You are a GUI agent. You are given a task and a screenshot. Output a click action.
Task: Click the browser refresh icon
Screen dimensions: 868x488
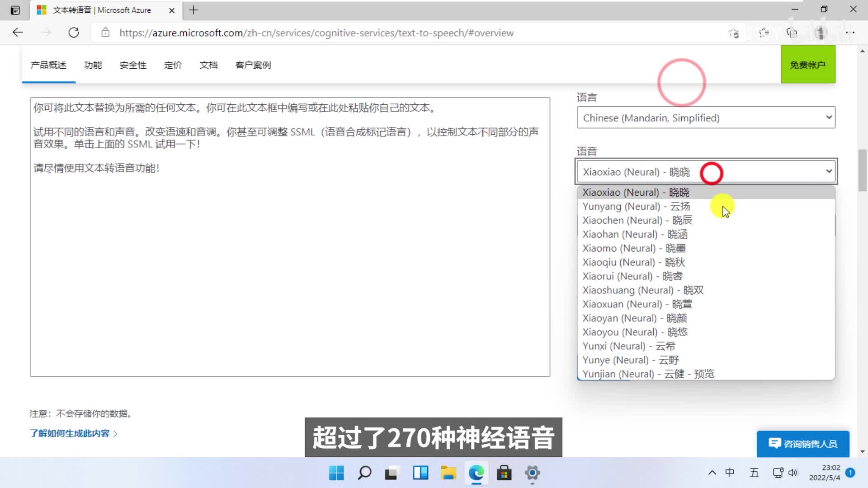coord(74,33)
